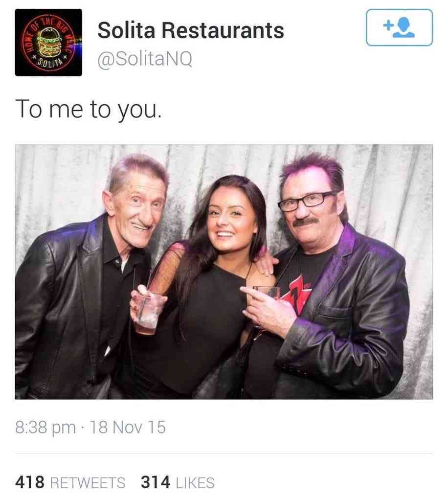Open the Solita Restaurants profile avatar
Viewport: 448px width, 501px height.
point(48,43)
